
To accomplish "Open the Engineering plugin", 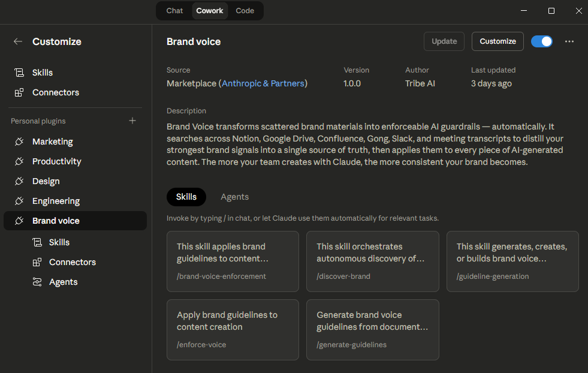I will point(75,201).
